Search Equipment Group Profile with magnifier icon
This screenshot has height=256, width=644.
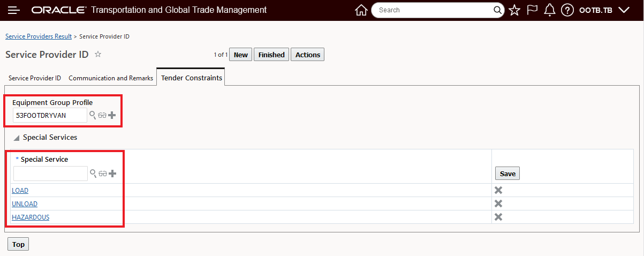pyautogui.click(x=93, y=115)
